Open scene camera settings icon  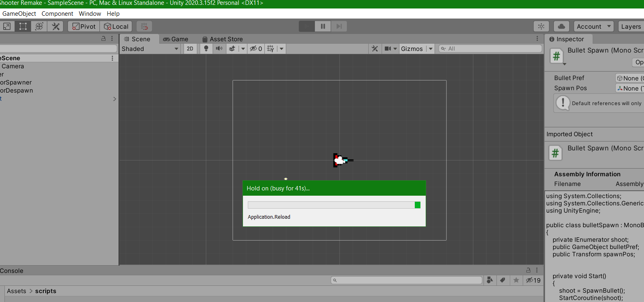pos(388,49)
